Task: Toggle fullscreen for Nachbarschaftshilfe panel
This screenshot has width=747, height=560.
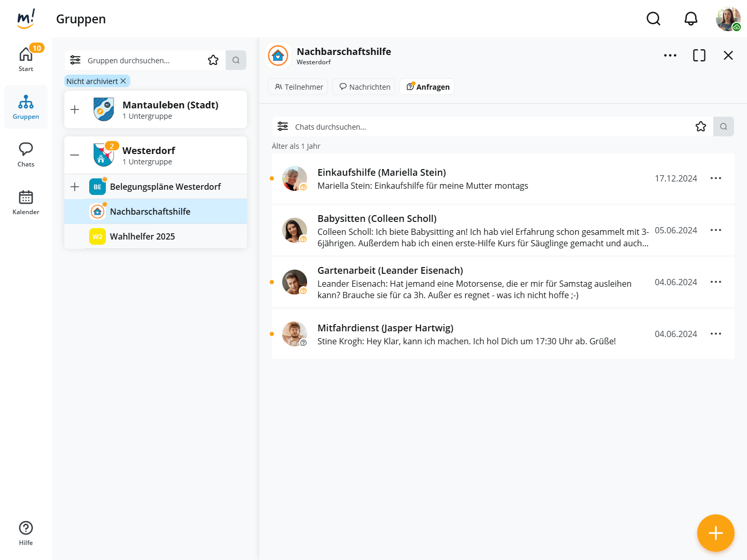Action: [699, 55]
